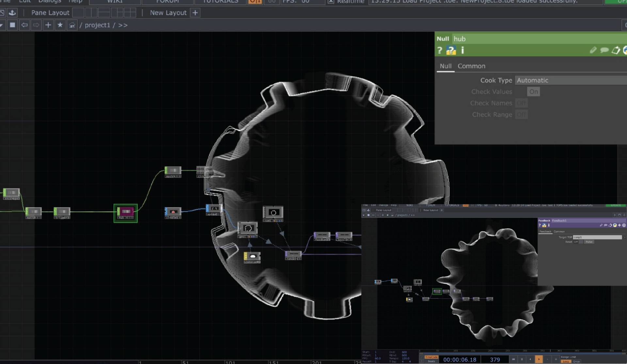
Task: Set range limit to Loop
Action: 566,361
